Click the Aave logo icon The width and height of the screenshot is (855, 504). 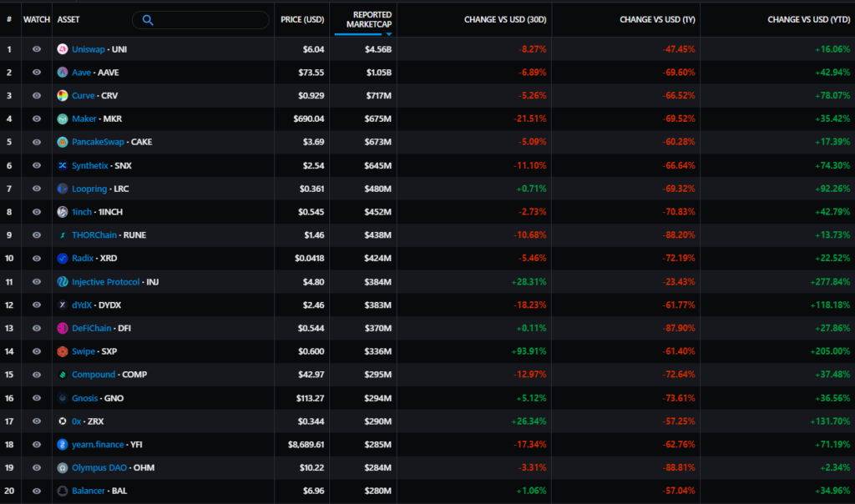pos(63,73)
